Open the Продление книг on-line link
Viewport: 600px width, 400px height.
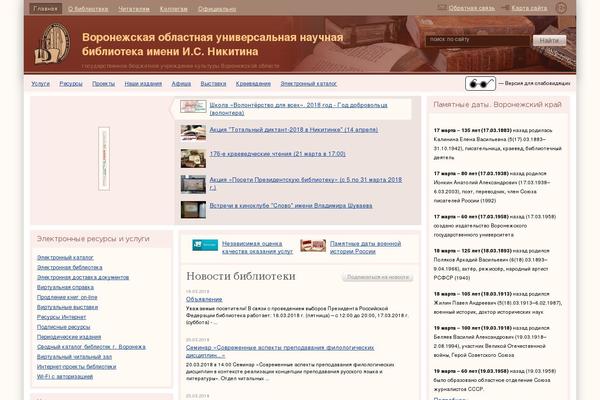tap(67, 297)
